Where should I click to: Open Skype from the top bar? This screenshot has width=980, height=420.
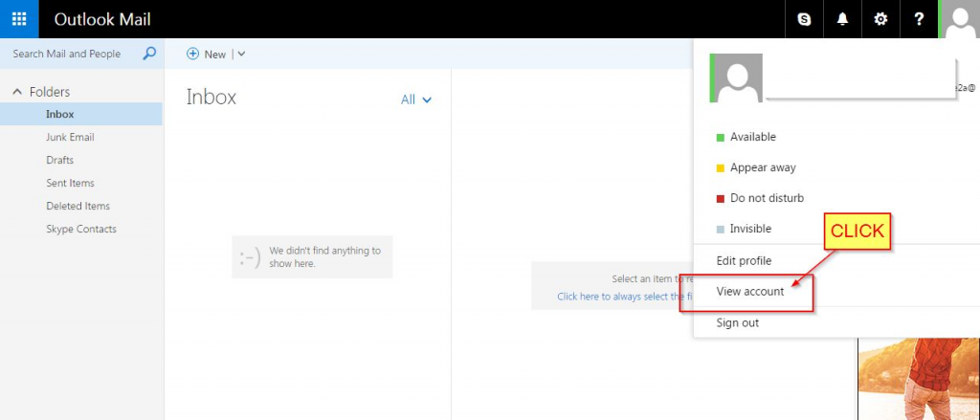tap(804, 19)
